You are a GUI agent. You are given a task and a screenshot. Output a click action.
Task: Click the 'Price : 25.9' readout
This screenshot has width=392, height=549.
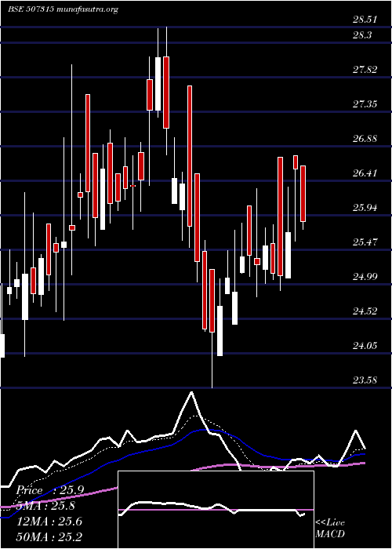tap(49, 490)
